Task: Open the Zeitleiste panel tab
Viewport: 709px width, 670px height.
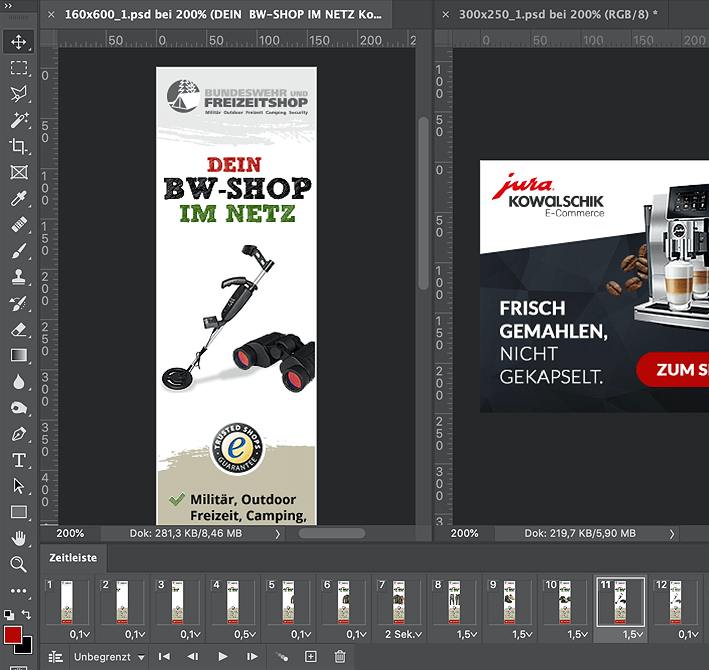Action: click(x=73, y=557)
